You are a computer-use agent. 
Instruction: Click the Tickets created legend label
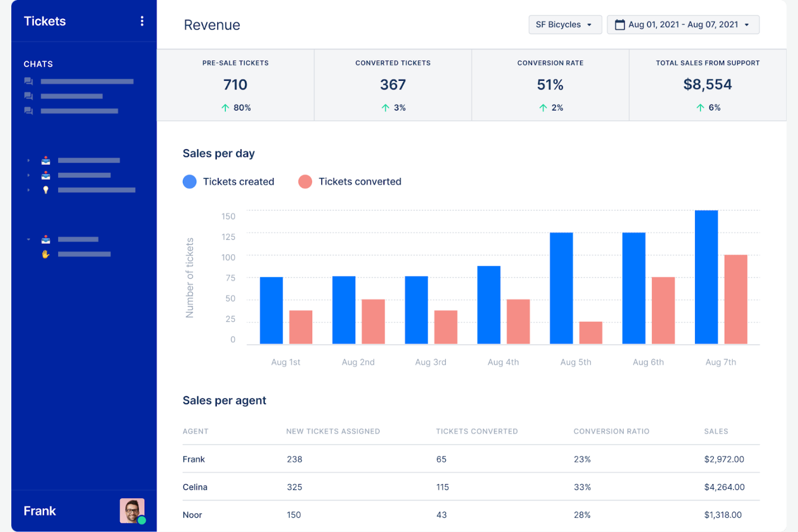[238, 182]
